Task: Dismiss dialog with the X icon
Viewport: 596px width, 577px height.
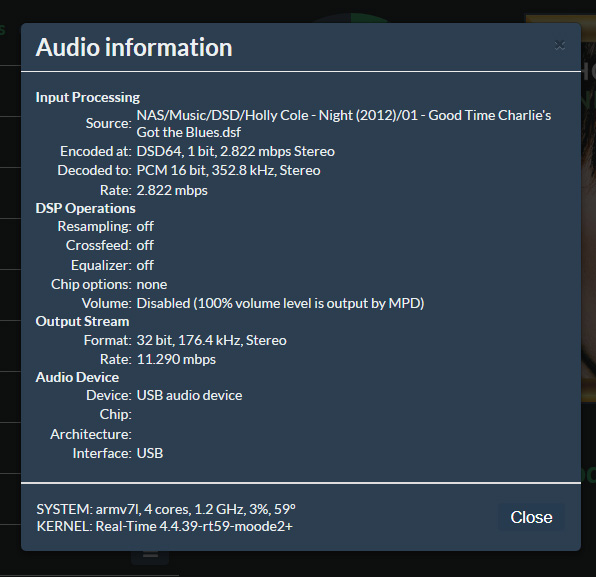Action: (x=560, y=46)
